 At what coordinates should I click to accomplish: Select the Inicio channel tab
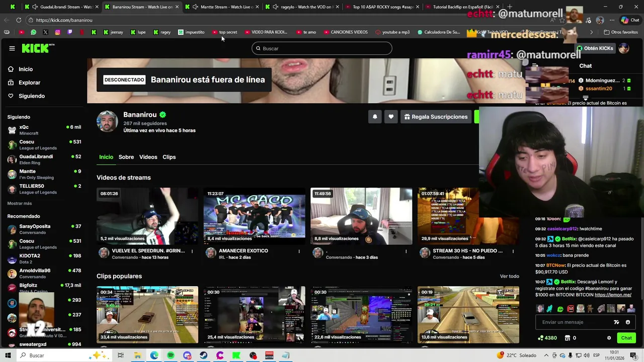pyautogui.click(x=106, y=157)
